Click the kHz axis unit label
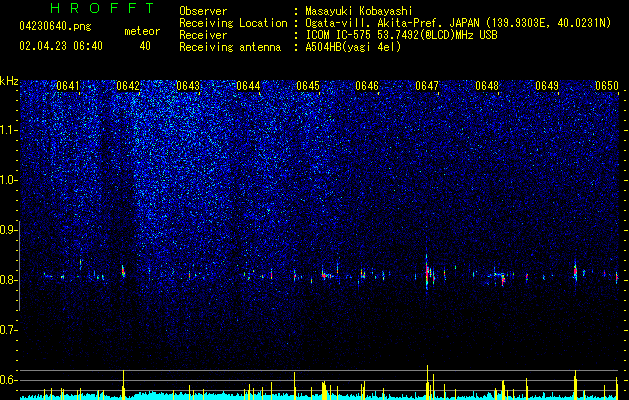Viewport: 629px width, 400px height. (x=9, y=81)
